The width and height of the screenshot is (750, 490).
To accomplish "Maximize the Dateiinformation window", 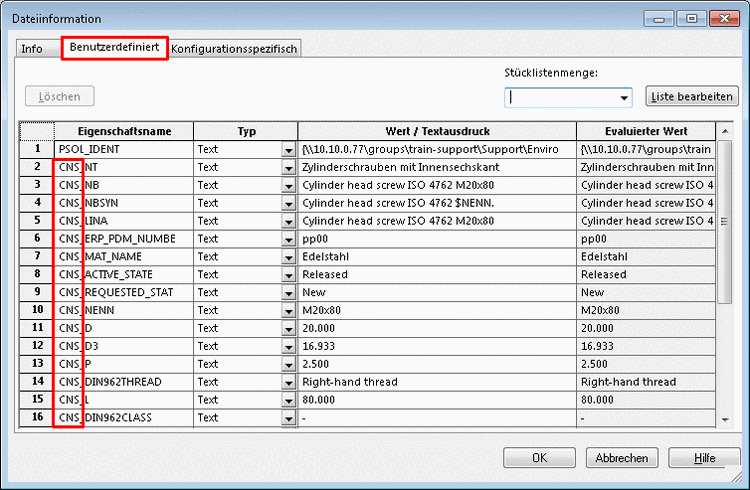I will (x=691, y=19).
